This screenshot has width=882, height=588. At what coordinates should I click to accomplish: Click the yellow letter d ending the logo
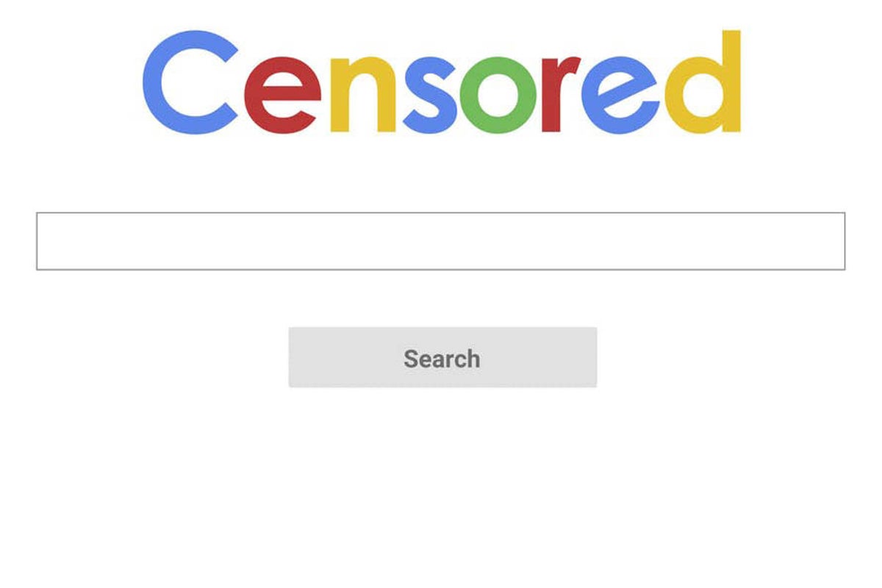[x=702, y=82]
